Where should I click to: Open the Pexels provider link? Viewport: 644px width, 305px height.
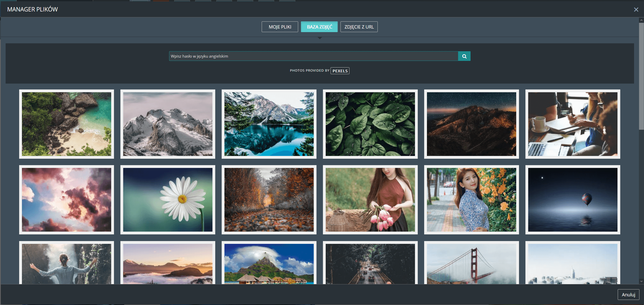(x=340, y=71)
